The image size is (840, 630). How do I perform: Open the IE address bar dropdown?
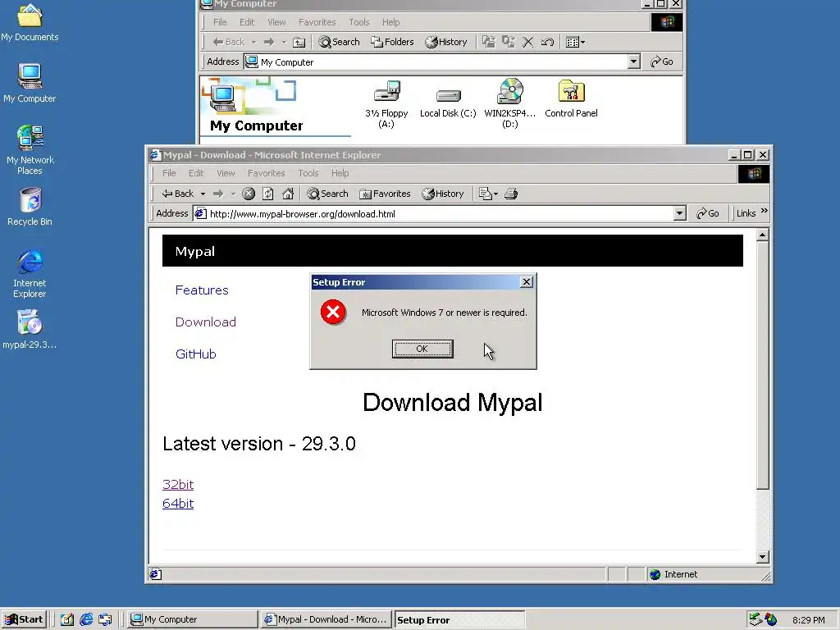(679, 214)
